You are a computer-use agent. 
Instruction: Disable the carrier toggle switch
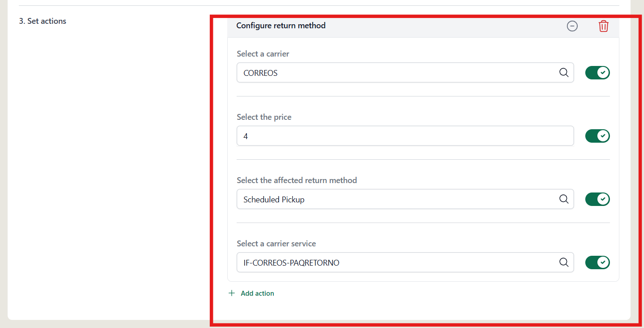pyautogui.click(x=597, y=73)
